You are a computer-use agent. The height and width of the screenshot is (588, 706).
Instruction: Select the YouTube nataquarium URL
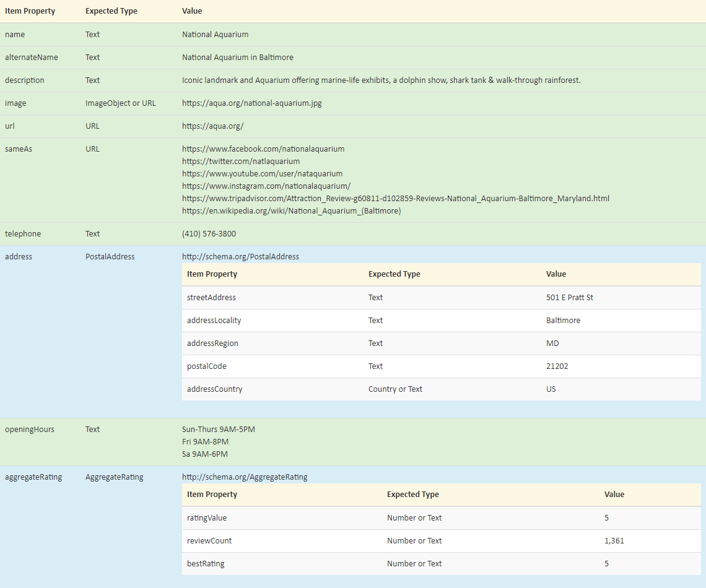[x=262, y=174]
